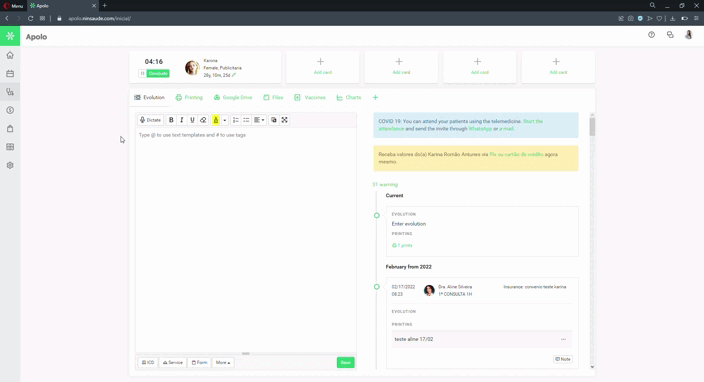Expand the editor to fullscreen
Screen dimensions: 704x382
pyautogui.click(x=285, y=120)
